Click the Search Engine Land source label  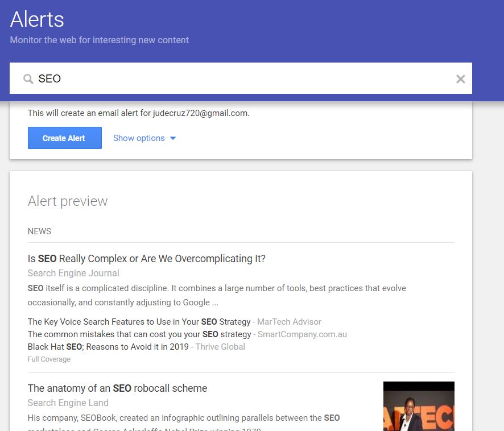click(x=68, y=403)
